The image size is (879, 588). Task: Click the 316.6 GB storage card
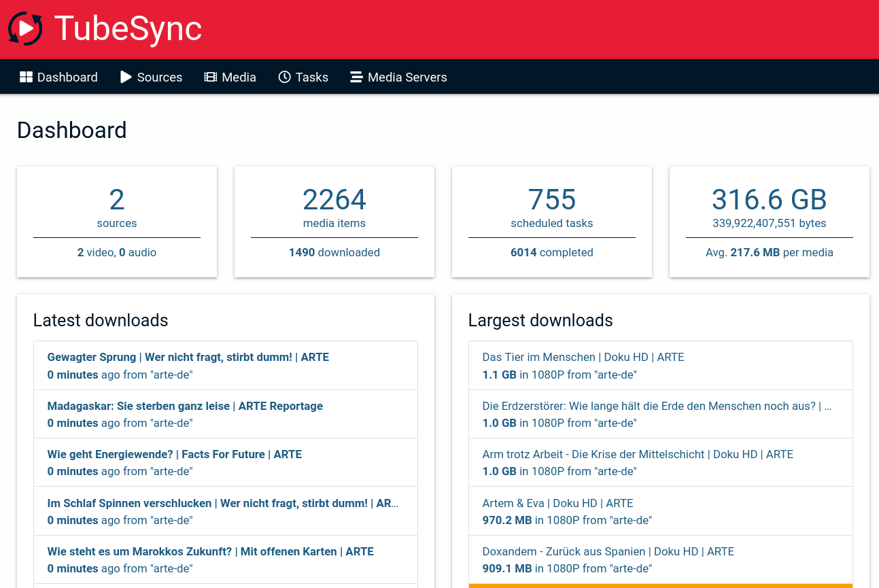pos(770,222)
